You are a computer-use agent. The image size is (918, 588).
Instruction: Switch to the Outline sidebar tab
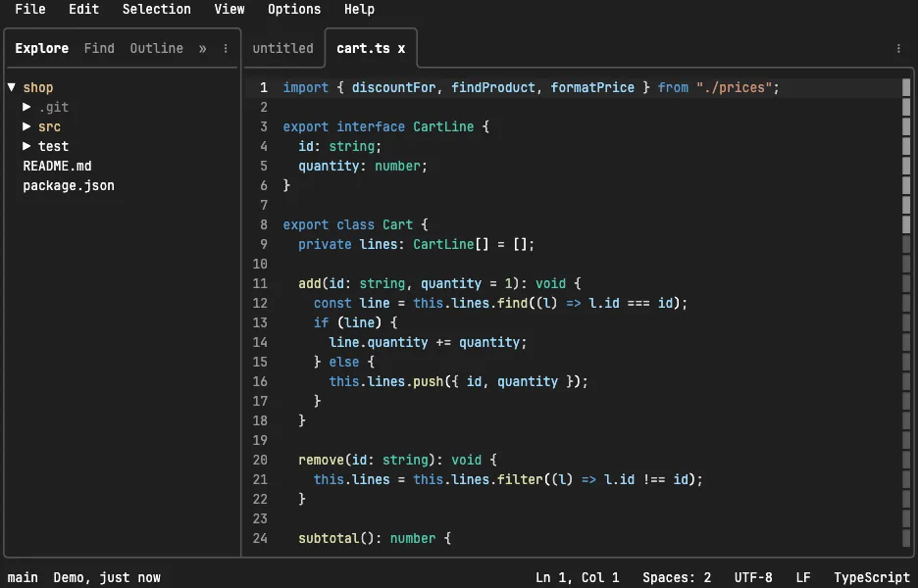pyautogui.click(x=156, y=49)
